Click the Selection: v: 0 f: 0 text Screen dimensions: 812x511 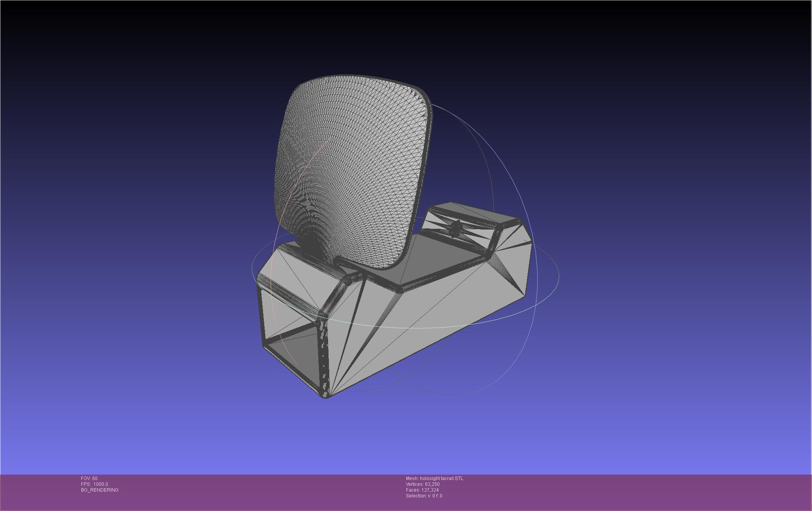click(x=424, y=496)
